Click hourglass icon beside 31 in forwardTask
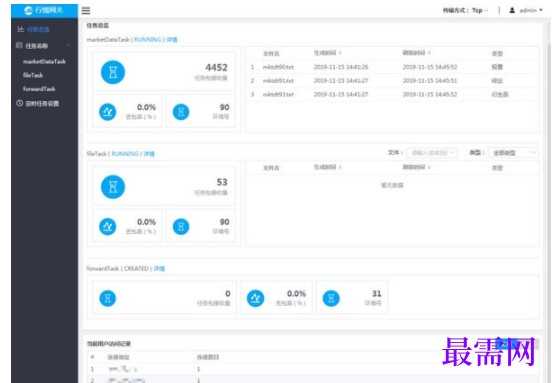This screenshot has height=383, width=554. click(x=331, y=298)
